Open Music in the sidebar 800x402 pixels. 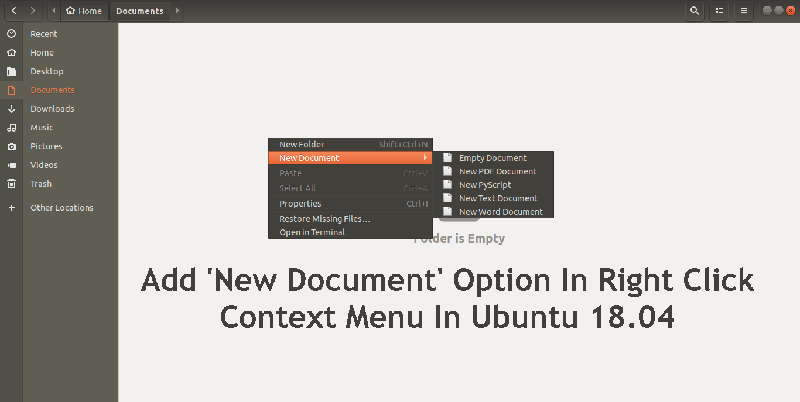[x=41, y=128]
